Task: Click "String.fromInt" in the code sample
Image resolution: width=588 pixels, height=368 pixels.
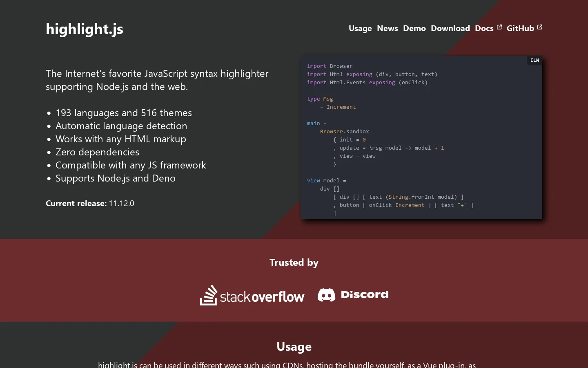Action: coord(412,197)
